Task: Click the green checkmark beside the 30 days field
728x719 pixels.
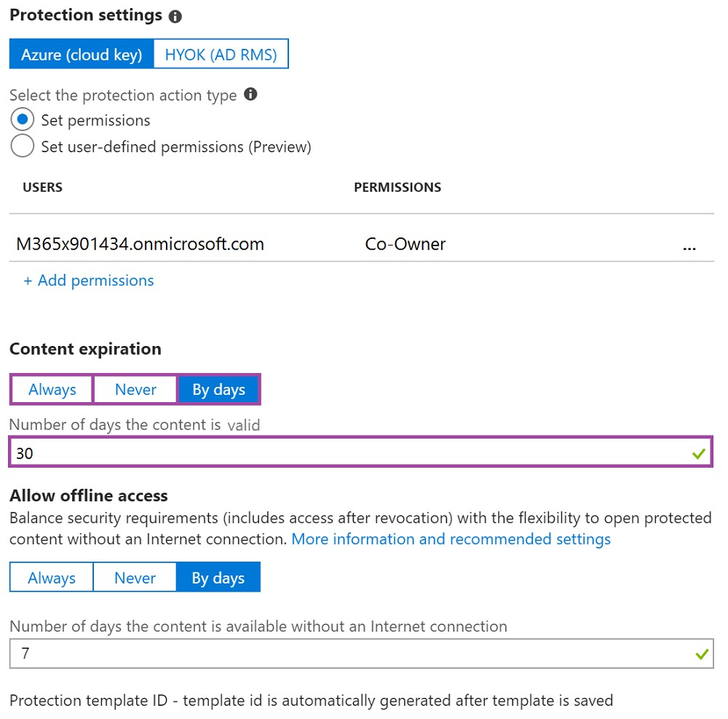Action: (700, 452)
